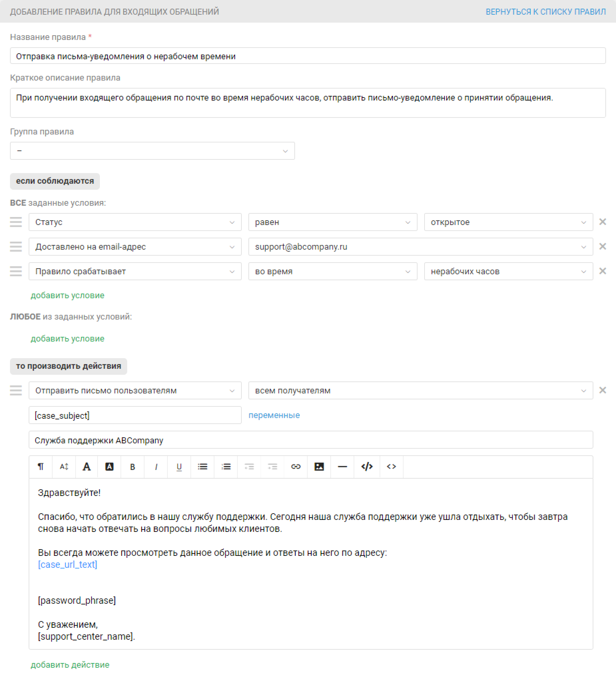Insert a horizontal line in the editor
The image size is (616, 673).
tap(343, 467)
